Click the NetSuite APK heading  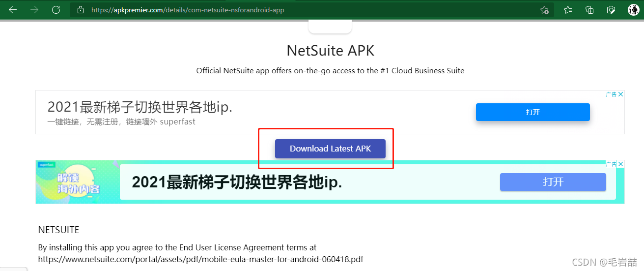pos(330,51)
